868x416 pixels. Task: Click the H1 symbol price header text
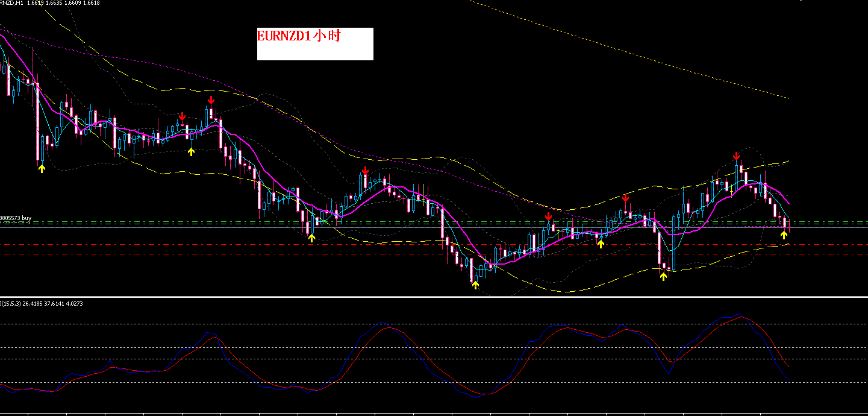(x=50, y=3)
